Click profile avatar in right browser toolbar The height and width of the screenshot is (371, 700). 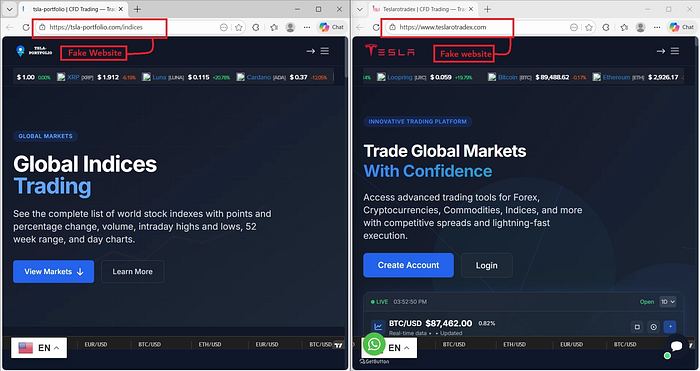[640, 27]
